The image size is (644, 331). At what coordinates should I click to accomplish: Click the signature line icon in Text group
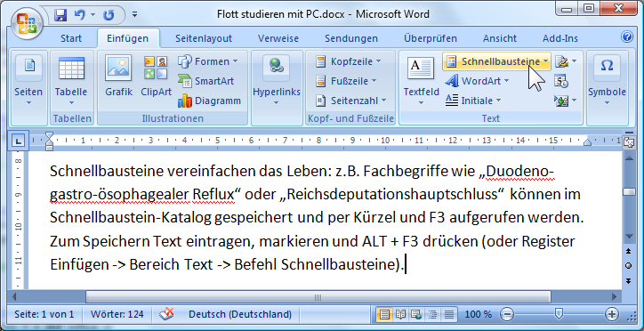pos(561,61)
